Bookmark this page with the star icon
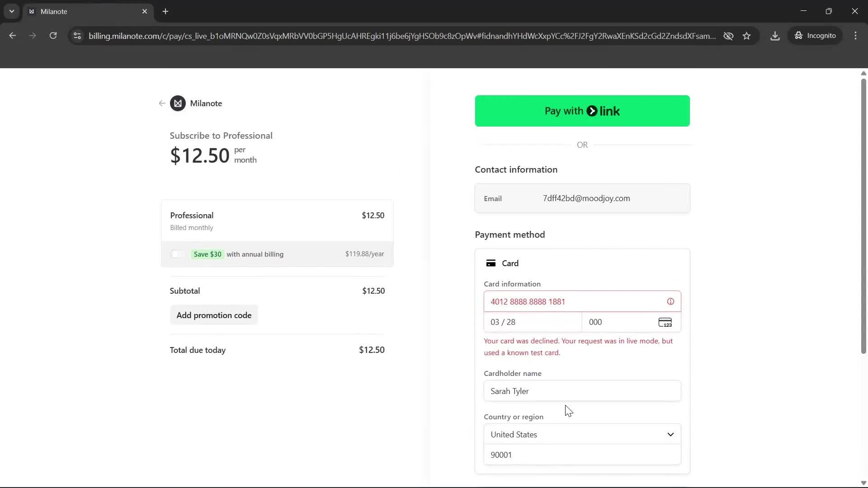The height and width of the screenshot is (488, 868). pos(747,36)
